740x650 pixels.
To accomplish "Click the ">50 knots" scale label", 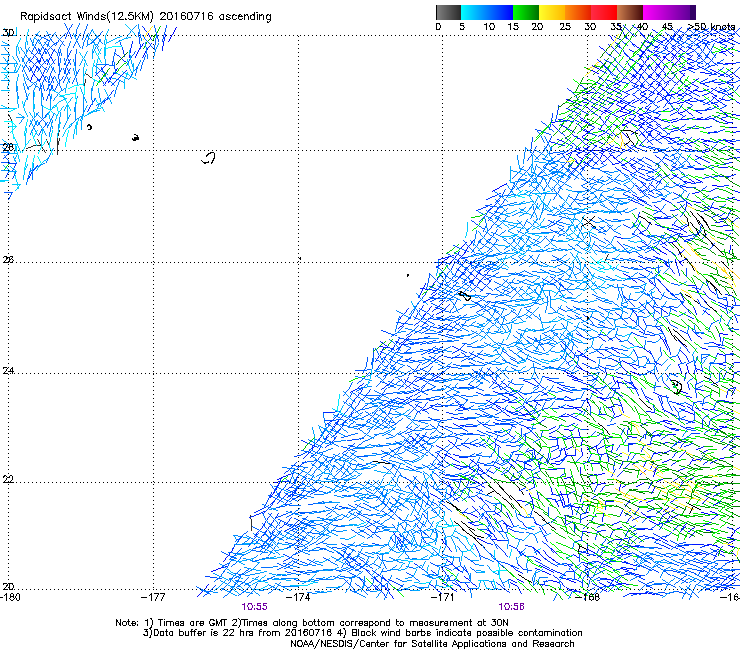I will (711, 27).
